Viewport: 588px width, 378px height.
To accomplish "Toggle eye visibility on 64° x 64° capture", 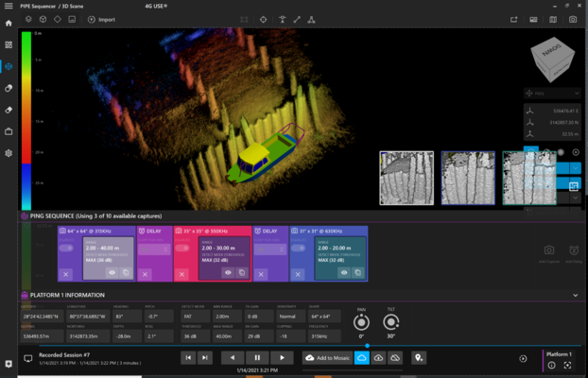I will pos(112,272).
